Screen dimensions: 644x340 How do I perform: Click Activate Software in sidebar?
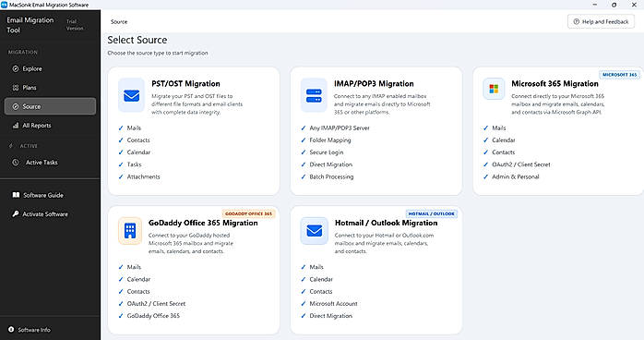tap(50, 213)
